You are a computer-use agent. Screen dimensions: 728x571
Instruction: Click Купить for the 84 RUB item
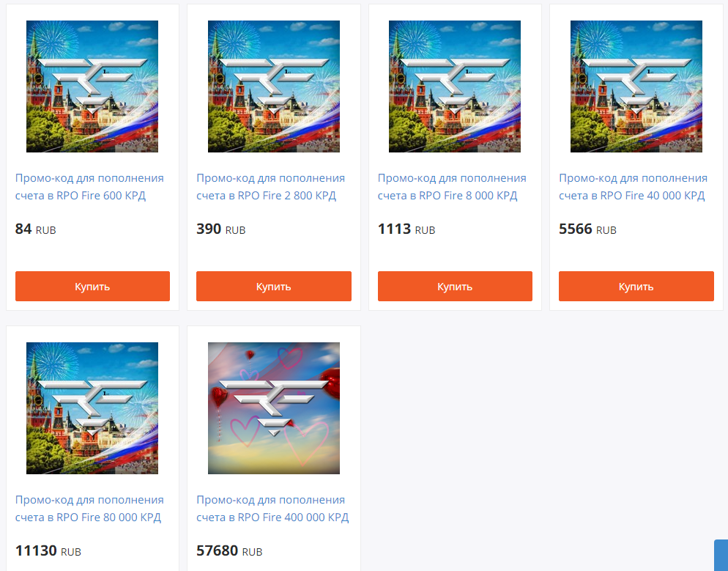coord(92,286)
